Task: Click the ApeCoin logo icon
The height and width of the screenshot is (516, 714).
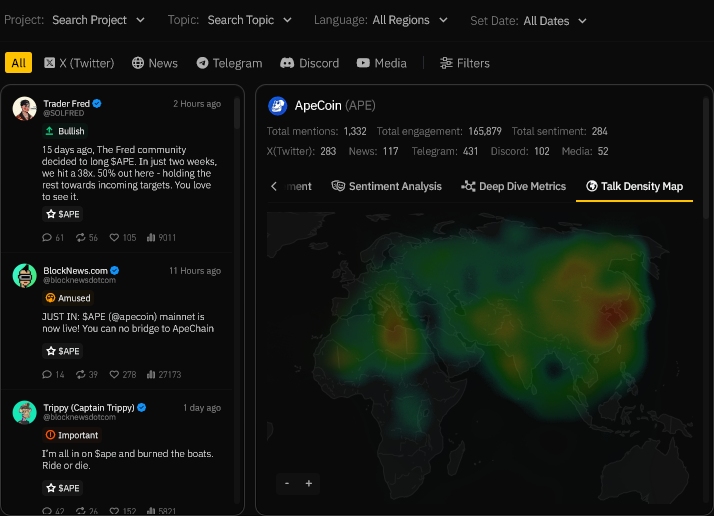Action: 277,106
